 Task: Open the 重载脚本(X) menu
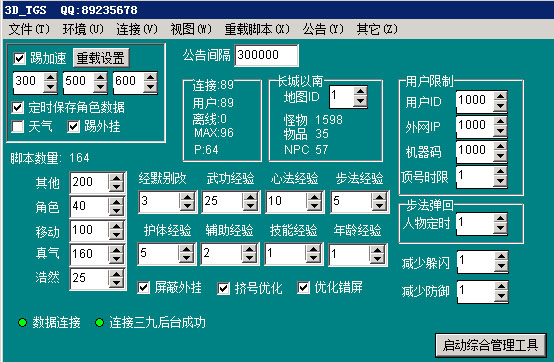click(257, 29)
